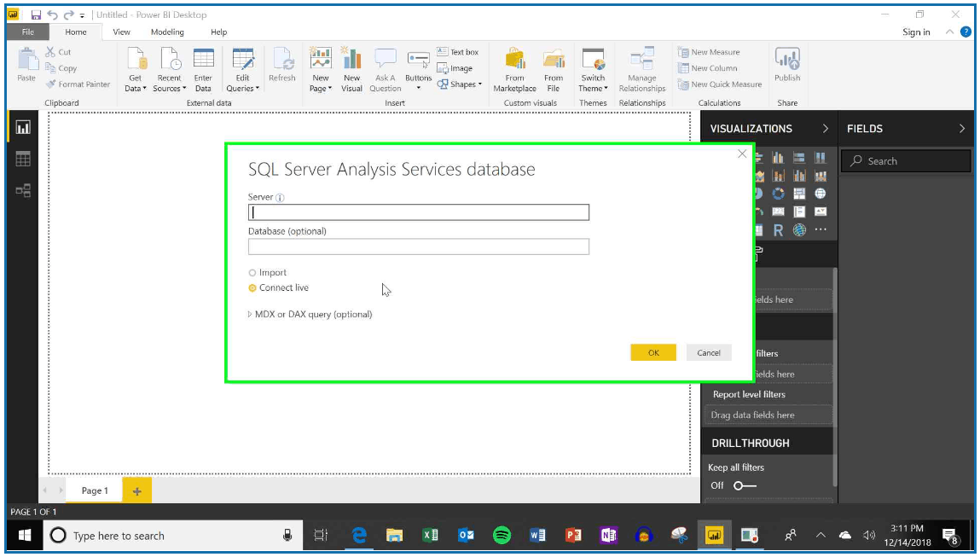Close the SQL Server Analysis Services dialog
The width and height of the screenshot is (980, 557).
(x=742, y=154)
